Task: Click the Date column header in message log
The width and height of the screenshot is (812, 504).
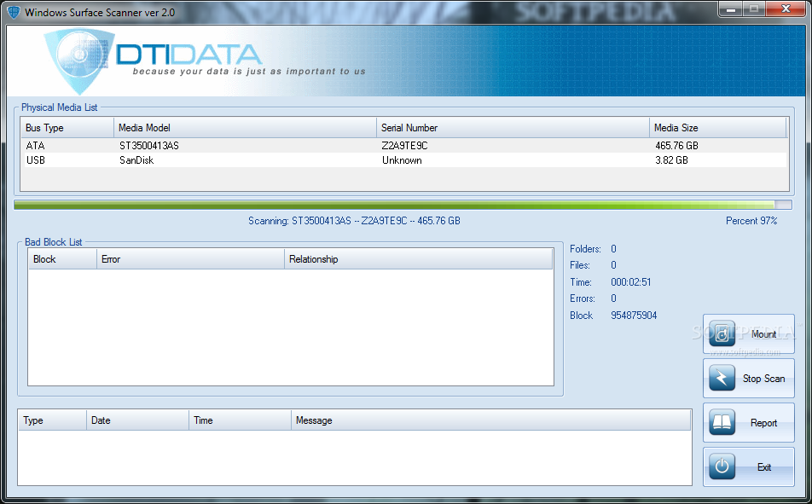Action: click(x=137, y=420)
